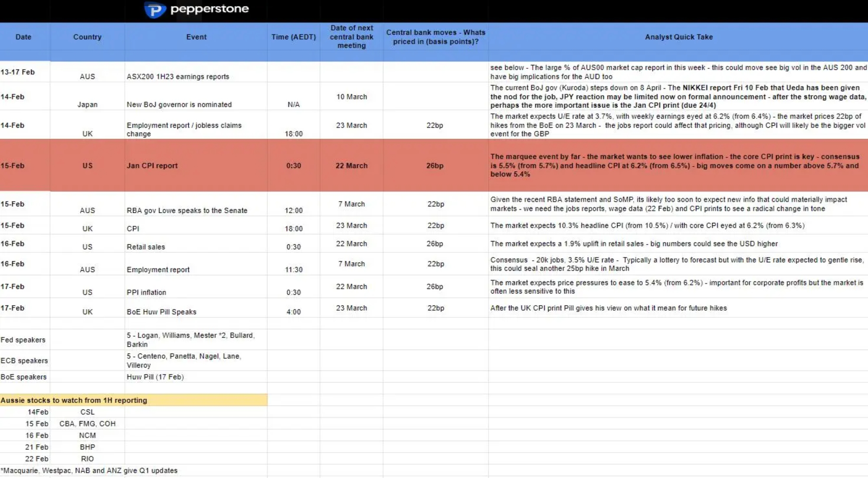
Task: Click the Date column header
Action: point(23,37)
